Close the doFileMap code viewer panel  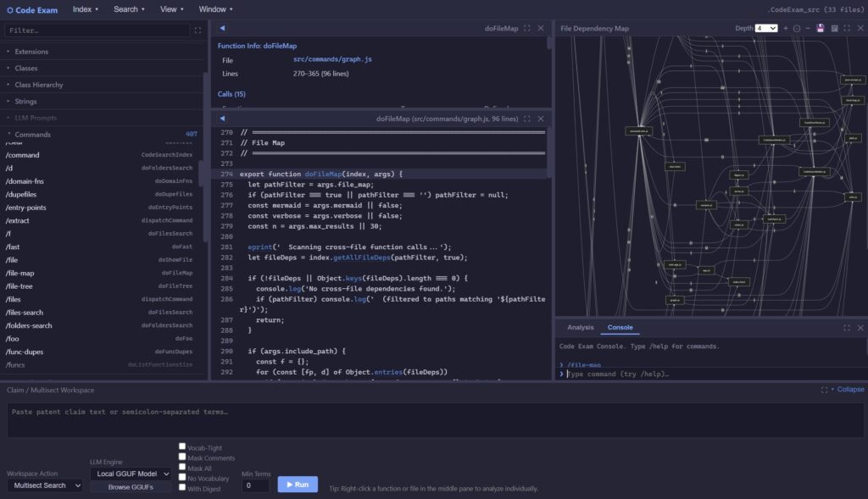coord(541,119)
